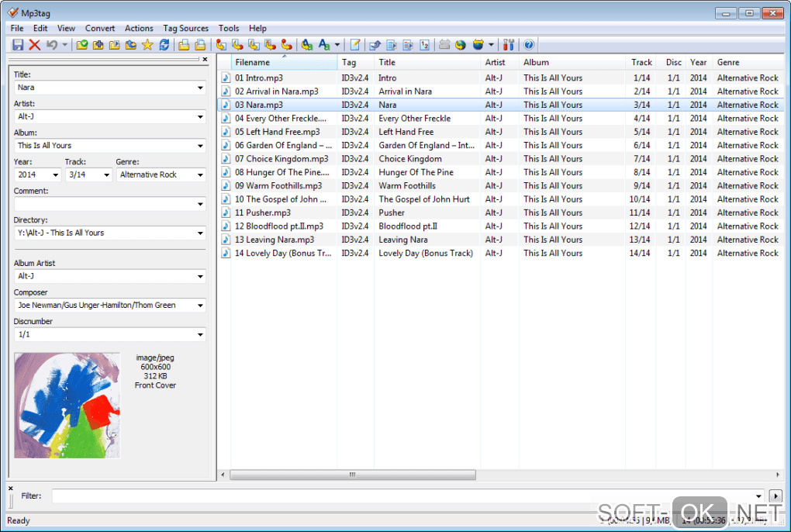Viewport: 791px width, 532px height.
Task: Click the file list scroll-left arrow
Action: [x=223, y=475]
